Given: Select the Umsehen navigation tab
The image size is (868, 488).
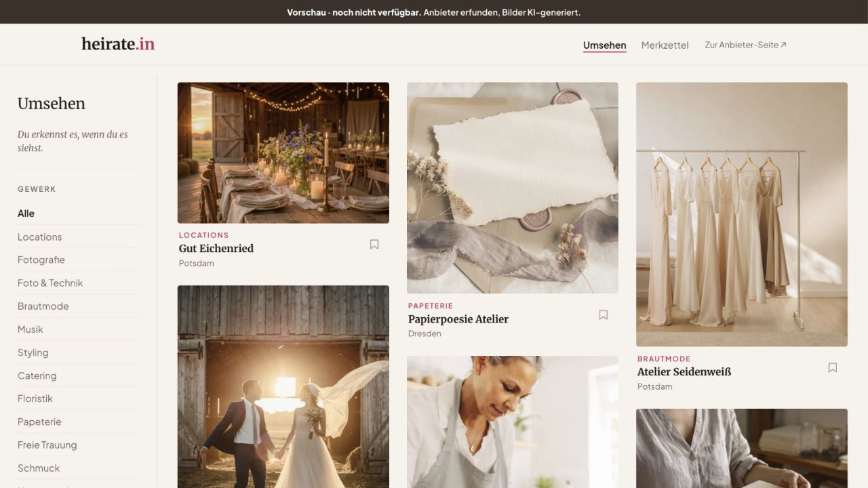Looking at the screenshot, I should coord(604,45).
